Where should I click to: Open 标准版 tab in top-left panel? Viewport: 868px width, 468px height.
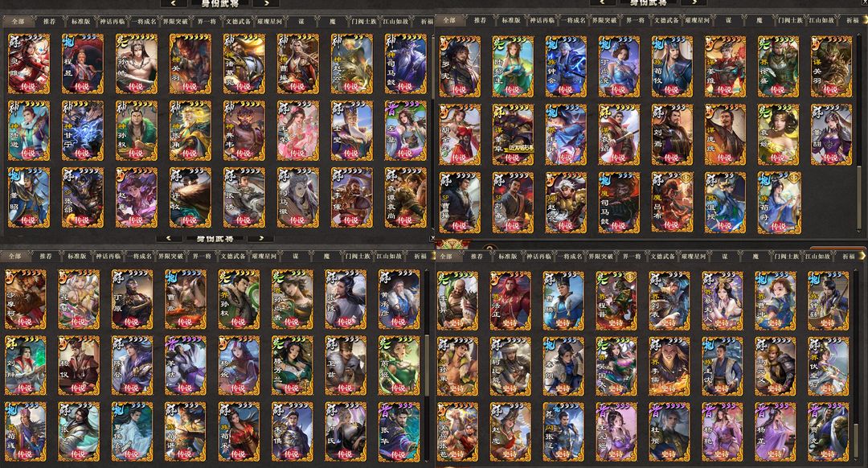[80, 22]
